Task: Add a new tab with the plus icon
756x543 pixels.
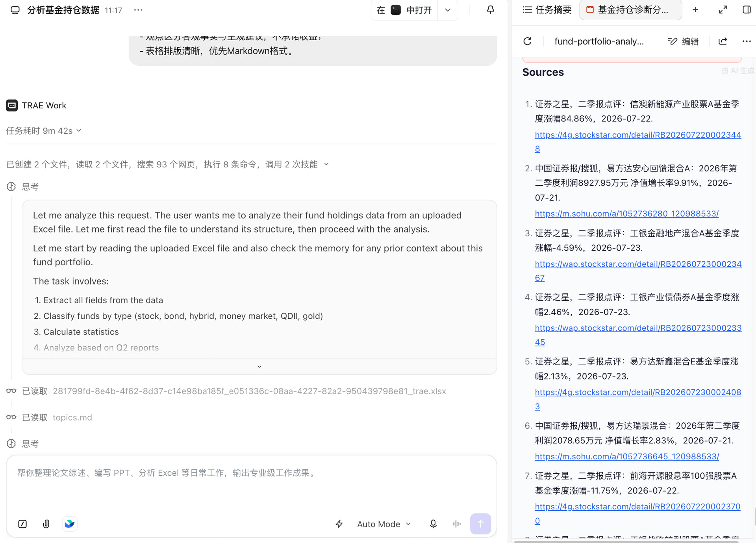Action: (x=695, y=10)
